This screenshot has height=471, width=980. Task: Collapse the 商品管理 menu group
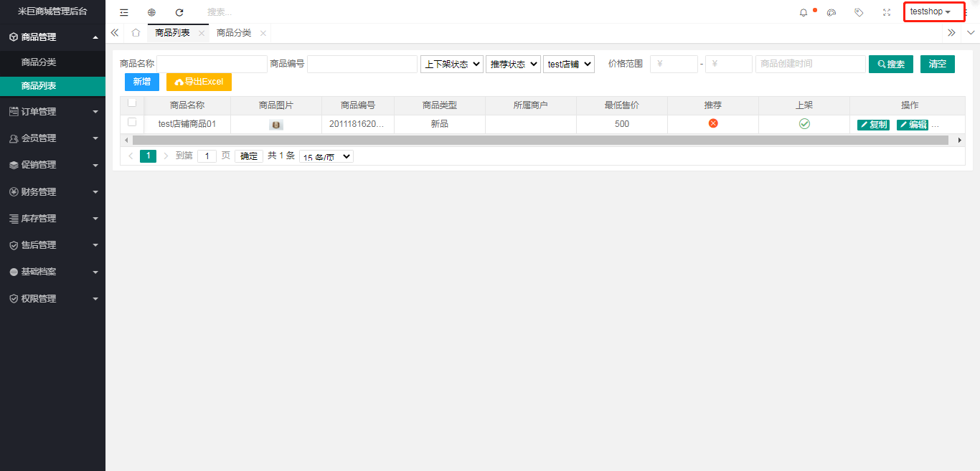pos(52,37)
